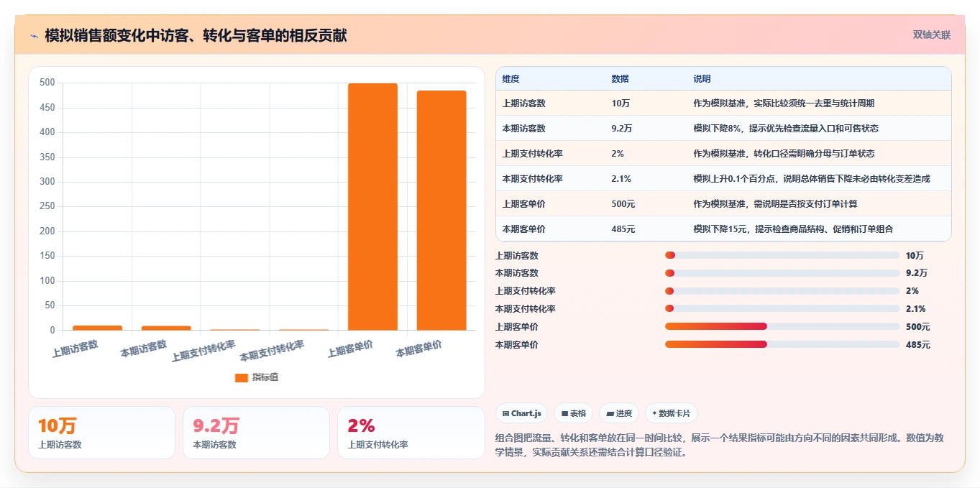980x488 pixels.
Task: Click the 本期客单价 progress bar
Action: pos(782,344)
